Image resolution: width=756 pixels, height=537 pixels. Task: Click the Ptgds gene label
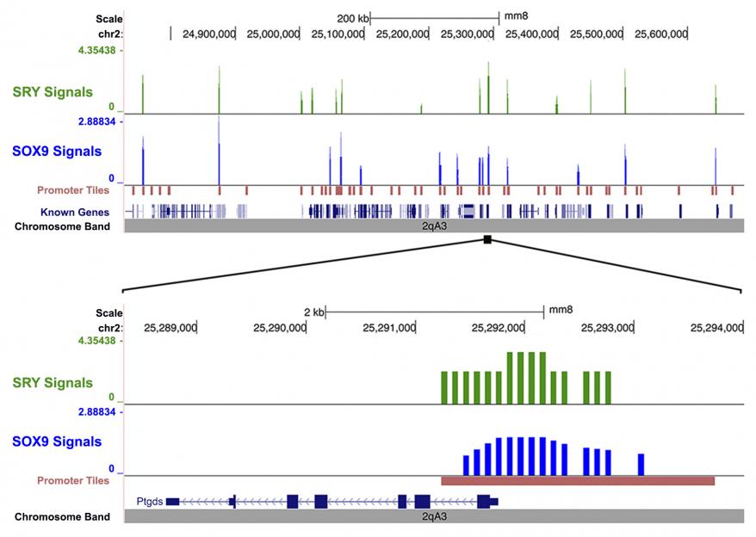click(149, 501)
